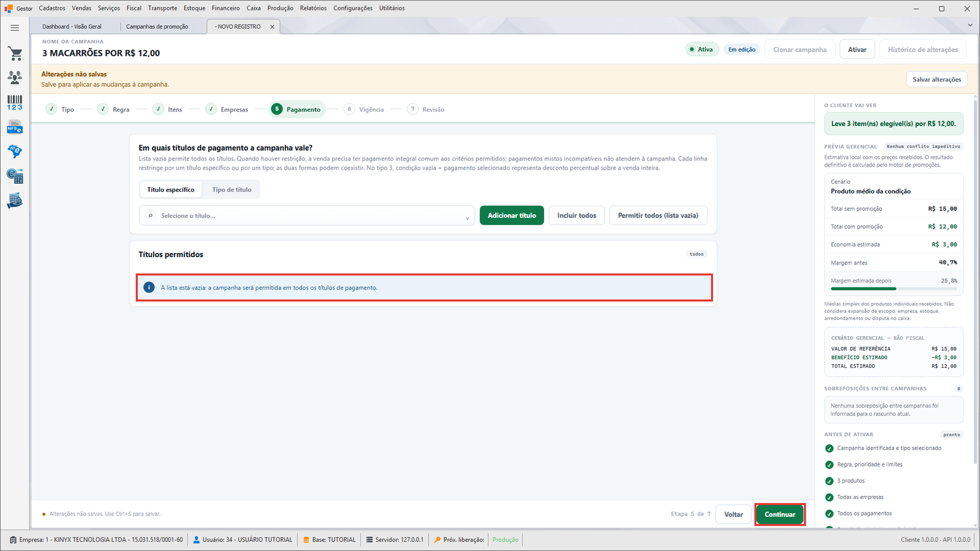Screen dimensions: 980x551
Task: Click the Servidor icon in status bar
Action: pos(369,540)
